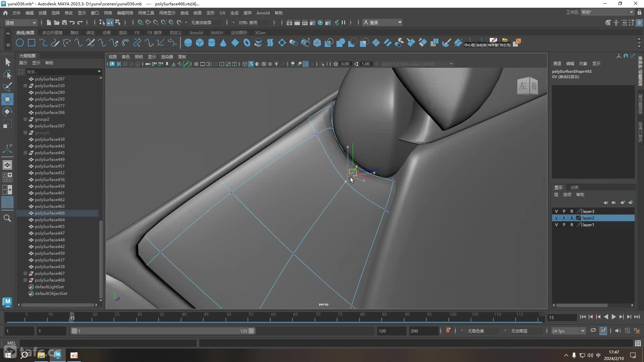Screen dimensions: 644x362
Task: Toggle the audio speaker icon on range bar
Action: (x=618, y=331)
